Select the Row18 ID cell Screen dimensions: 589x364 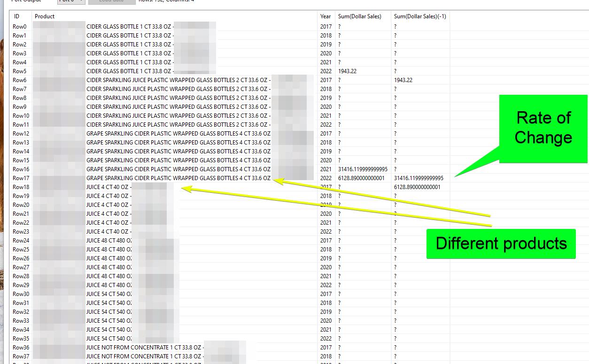click(x=21, y=187)
